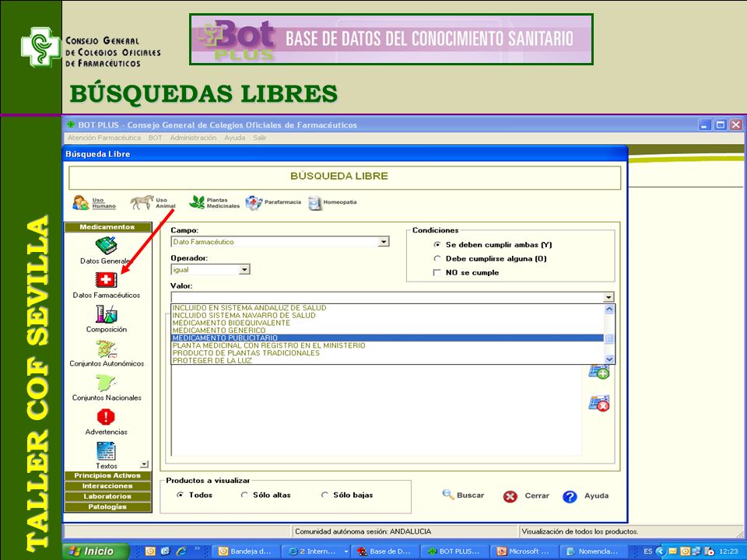
Task: Click the Cerrar red X icon
Action: 510,496
